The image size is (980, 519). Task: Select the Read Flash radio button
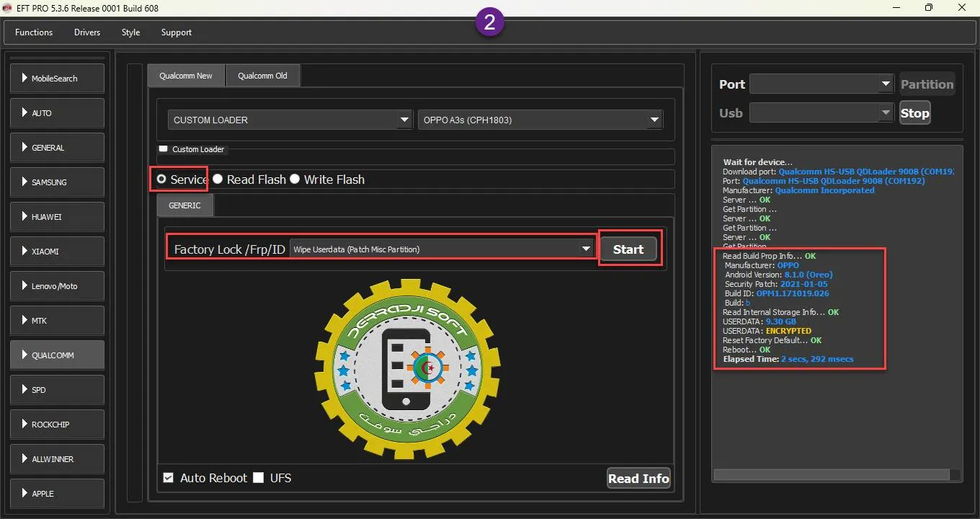coord(218,179)
